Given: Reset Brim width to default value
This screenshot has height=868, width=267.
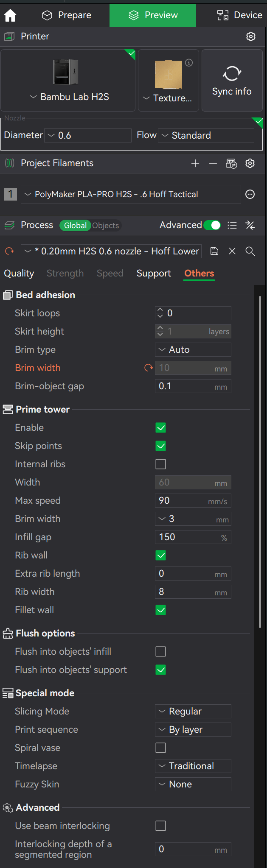Looking at the screenshot, I should click(149, 368).
